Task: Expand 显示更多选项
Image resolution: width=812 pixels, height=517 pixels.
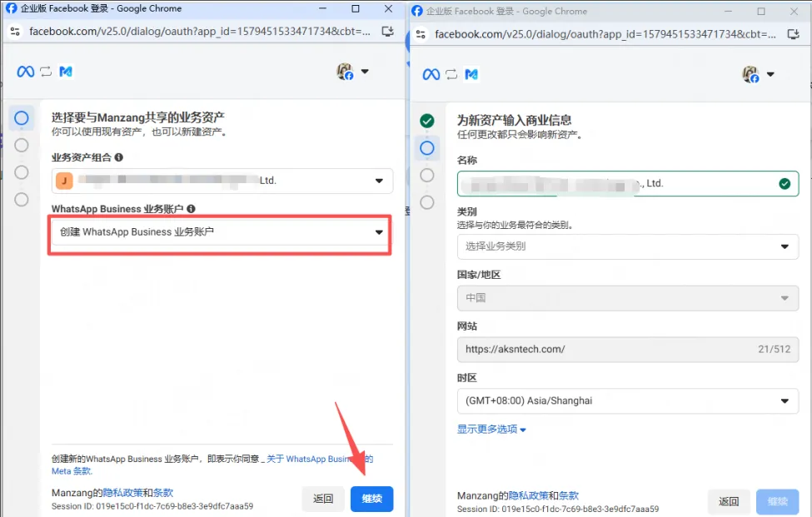Action: coord(491,430)
